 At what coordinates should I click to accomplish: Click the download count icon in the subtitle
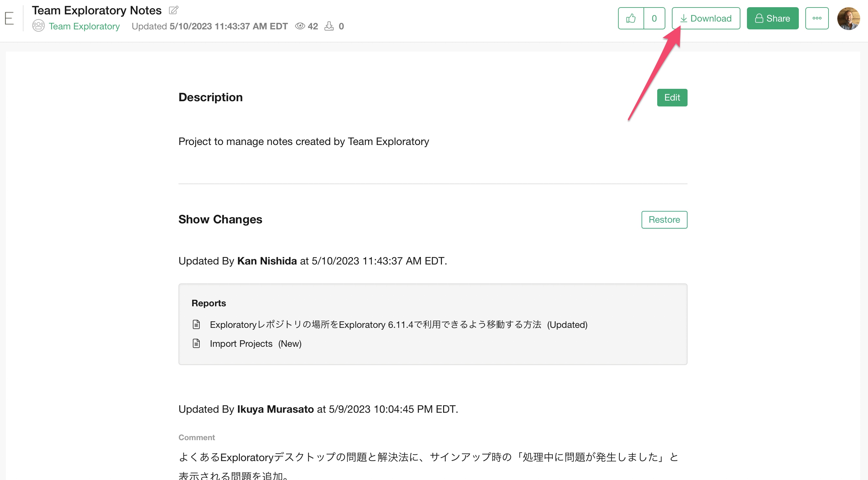click(x=329, y=26)
